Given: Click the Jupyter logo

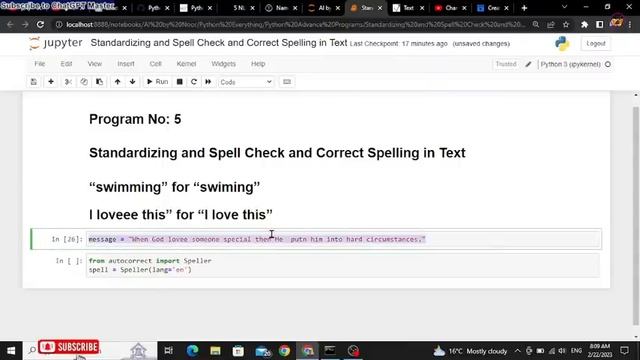Looking at the screenshot, I should coord(56,43).
